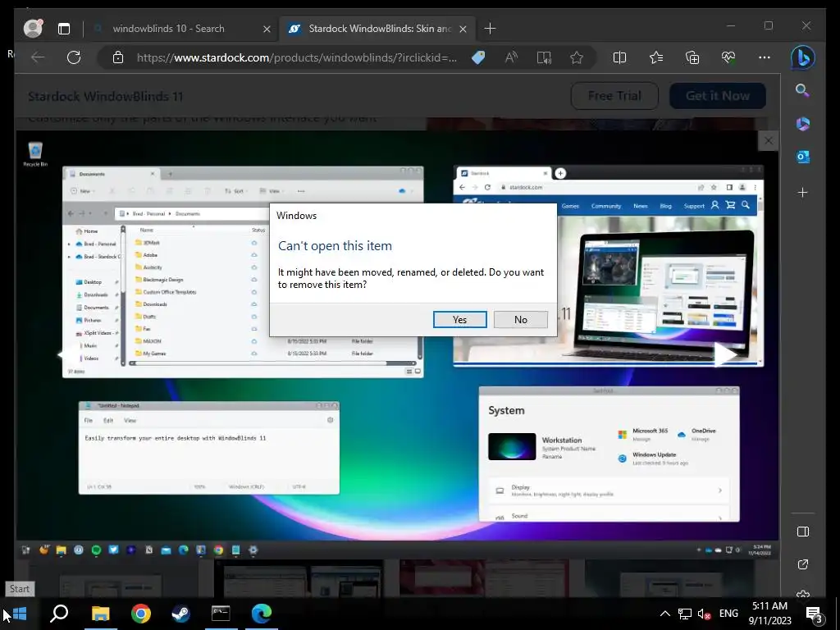Add this page to favorites

[x=577, y=57]
